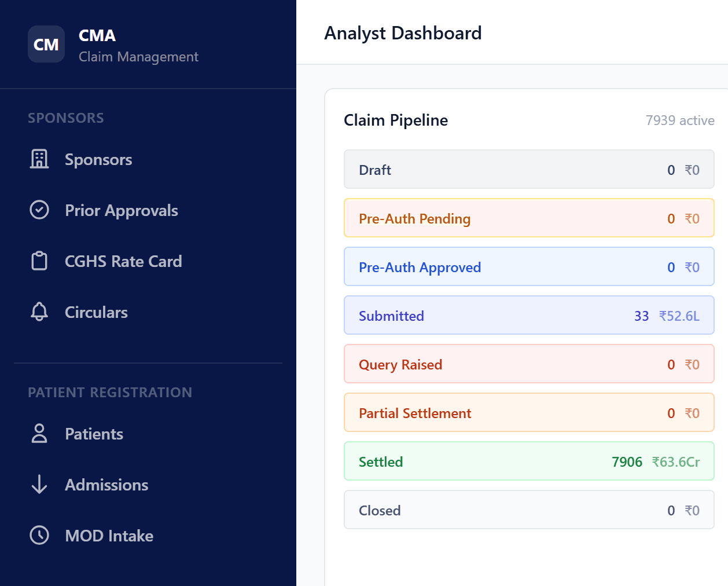Click the 'PATIENT REGISTRATION' section header
Image resolution: width=728 pixels, height=586 pixels.
click(110, 393)
